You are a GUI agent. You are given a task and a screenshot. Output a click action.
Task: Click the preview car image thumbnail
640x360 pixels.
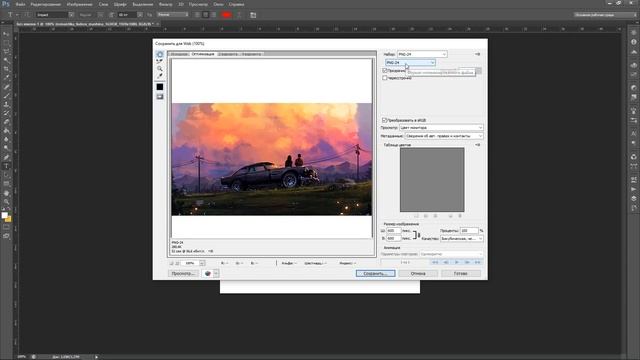click(271, 159)
